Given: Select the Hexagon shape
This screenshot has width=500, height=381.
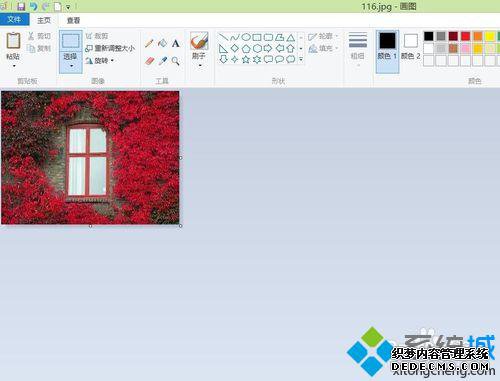Looking at the screenshot, I should (257, 49).
